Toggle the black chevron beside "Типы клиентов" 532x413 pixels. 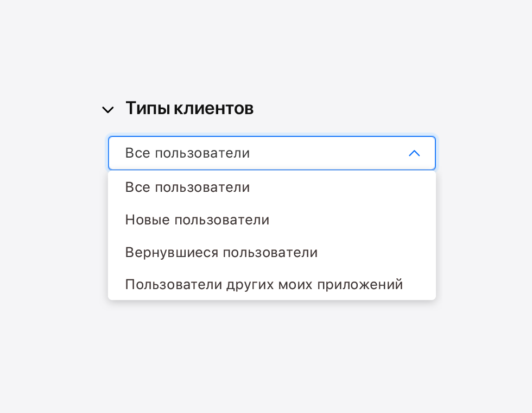tap(108, 110)
